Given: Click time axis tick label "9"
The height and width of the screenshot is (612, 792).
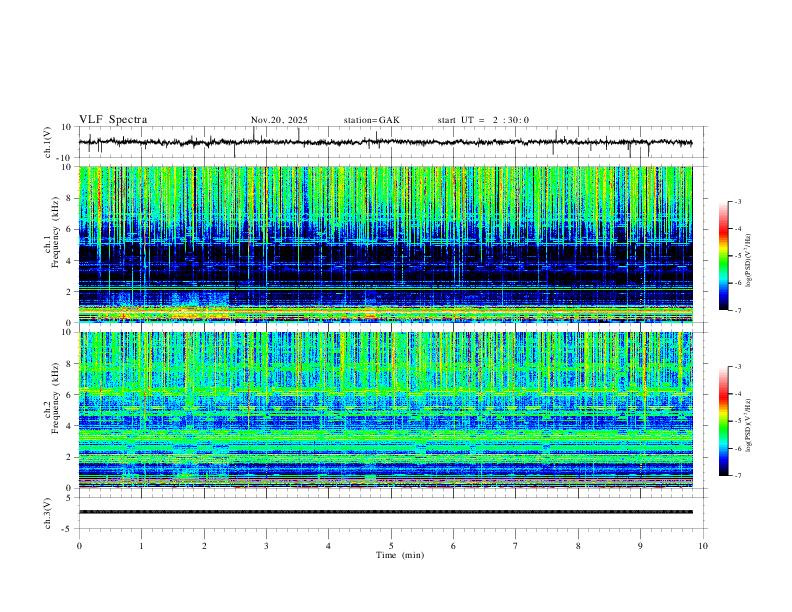Looking at the screenshot, I should tap(640, 546).
